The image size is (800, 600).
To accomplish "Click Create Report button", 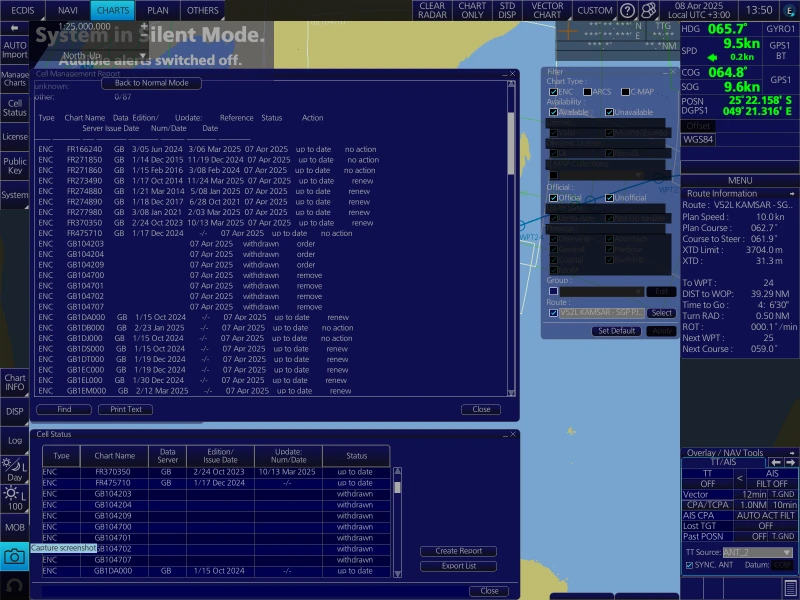I will click(x=458, y=551).
